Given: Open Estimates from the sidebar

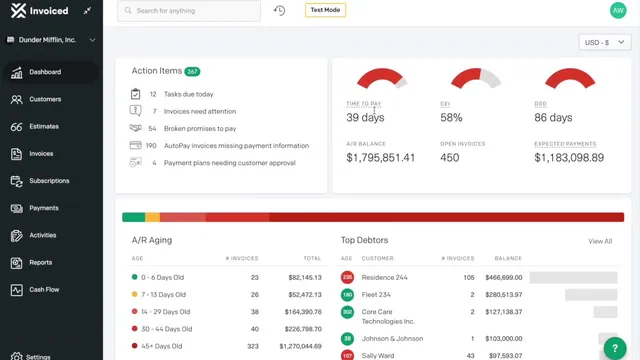Looking at the screenshot, I should point(44,127).
